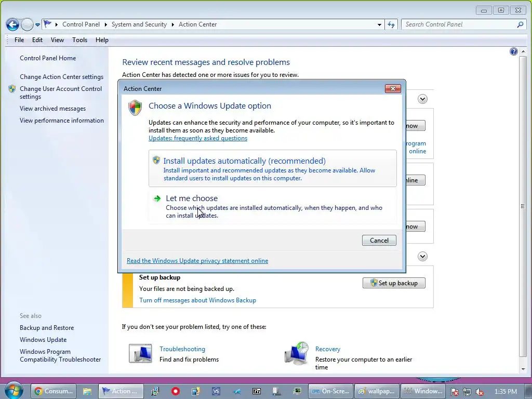
Task: Switch to wallpap... taskbar button
Action: coord(377,391)
